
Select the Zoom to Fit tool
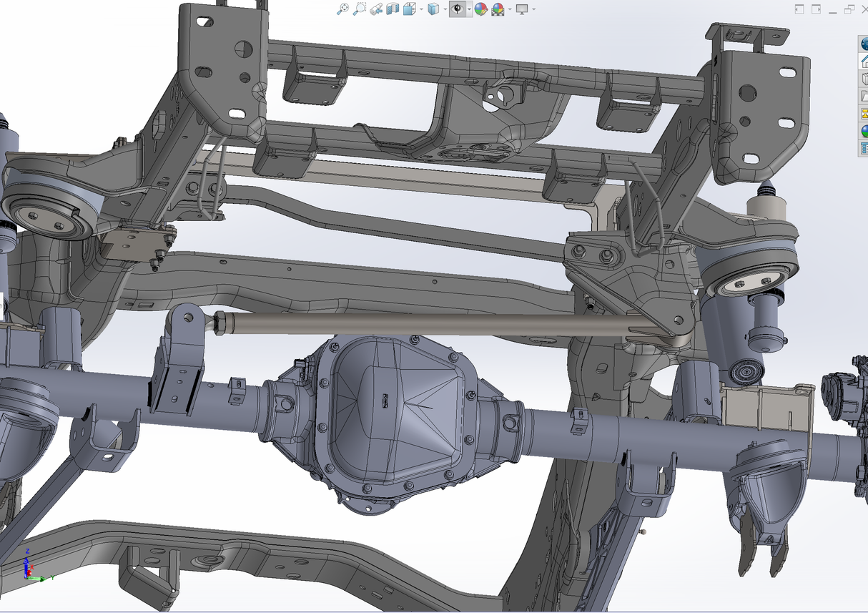click(x=342, y=9)
